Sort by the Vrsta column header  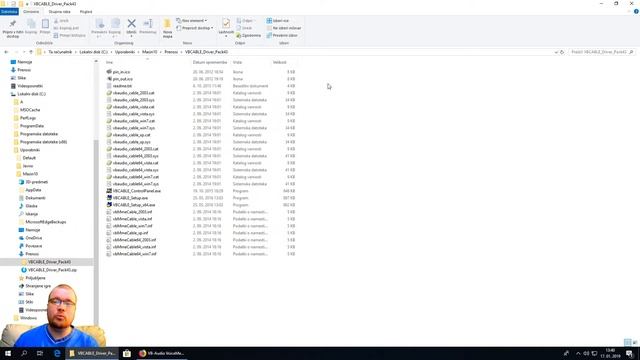(x=237, y=62)
